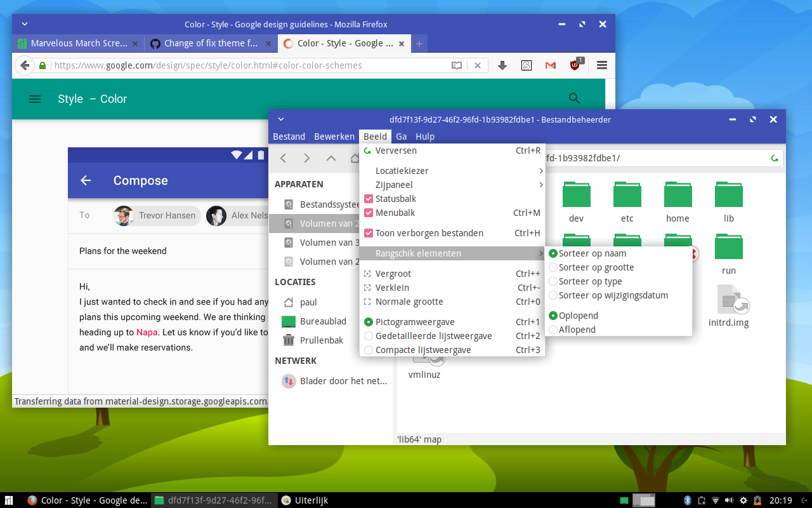Open the Bewerken menu

point(334,137)
